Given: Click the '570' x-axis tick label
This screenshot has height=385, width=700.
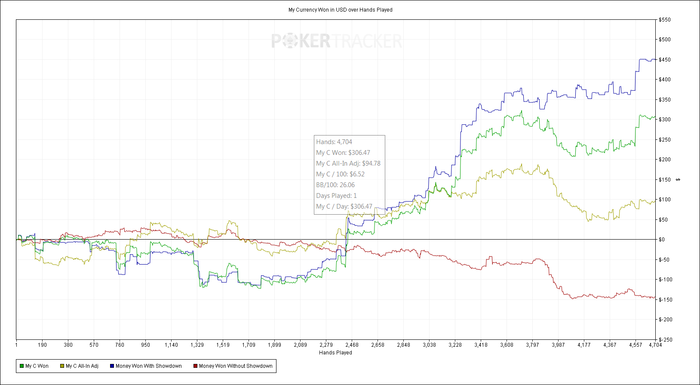Looking at the screenshot, I should 94,345.
